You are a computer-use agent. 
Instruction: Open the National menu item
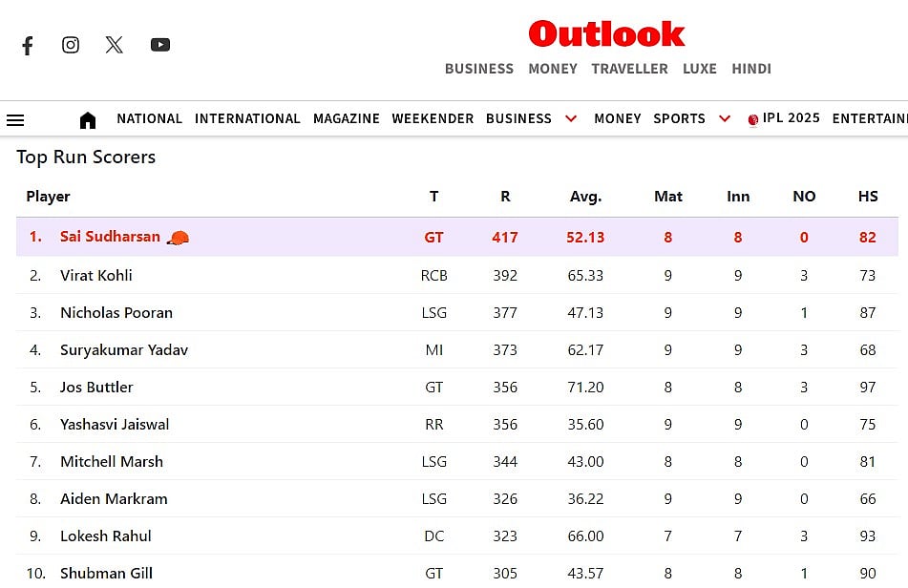pos(149,118)
